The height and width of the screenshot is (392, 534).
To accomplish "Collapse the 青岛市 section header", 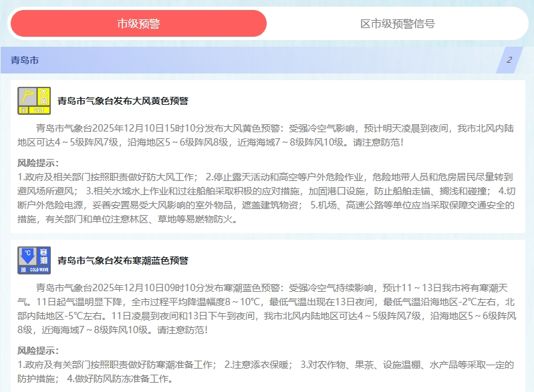I will 25,60.
